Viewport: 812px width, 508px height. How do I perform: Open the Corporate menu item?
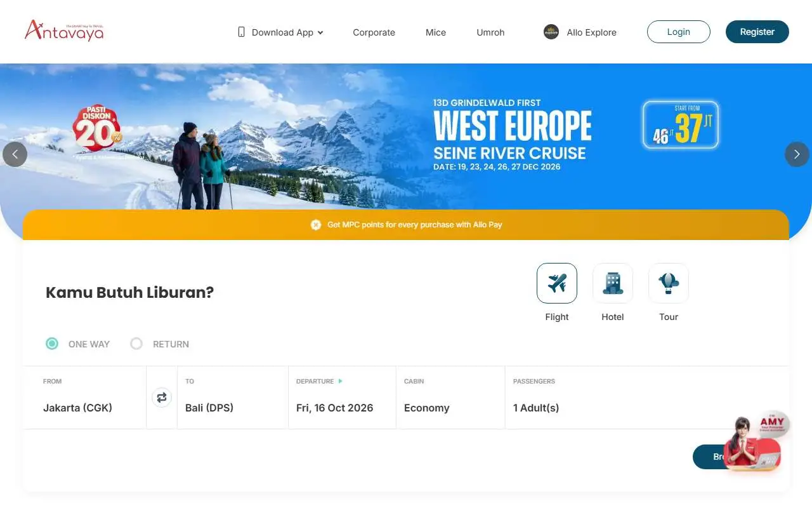click(374, 32)
